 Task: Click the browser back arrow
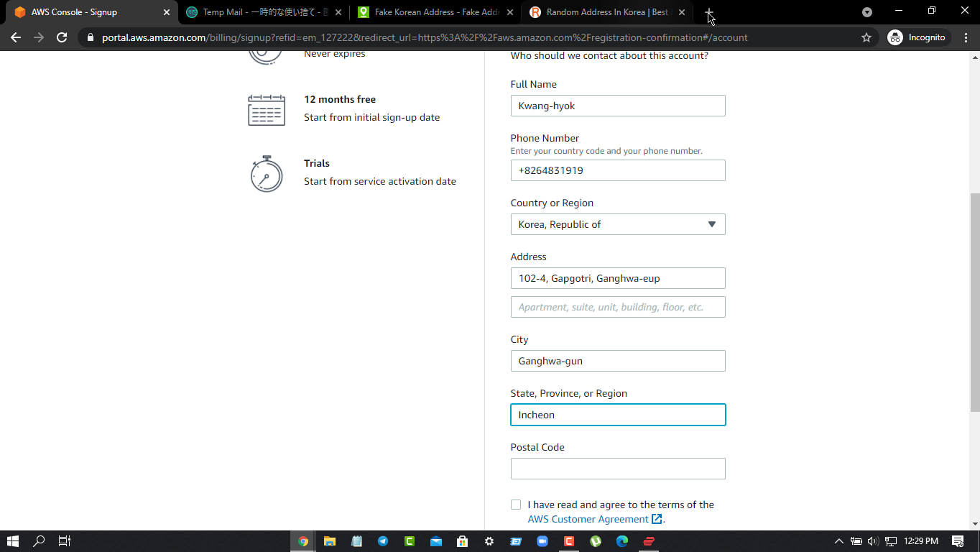click(16, 37)
